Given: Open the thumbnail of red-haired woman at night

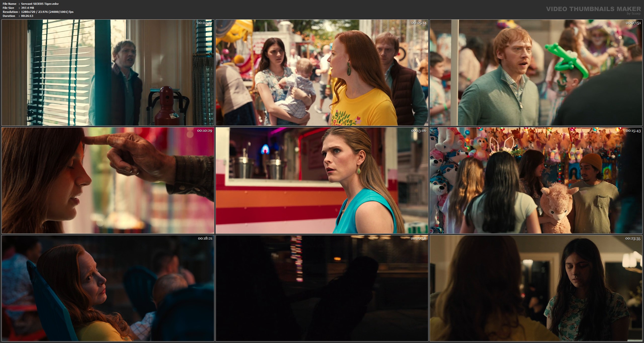Looking at the screenshot, I should pos(108,288).
